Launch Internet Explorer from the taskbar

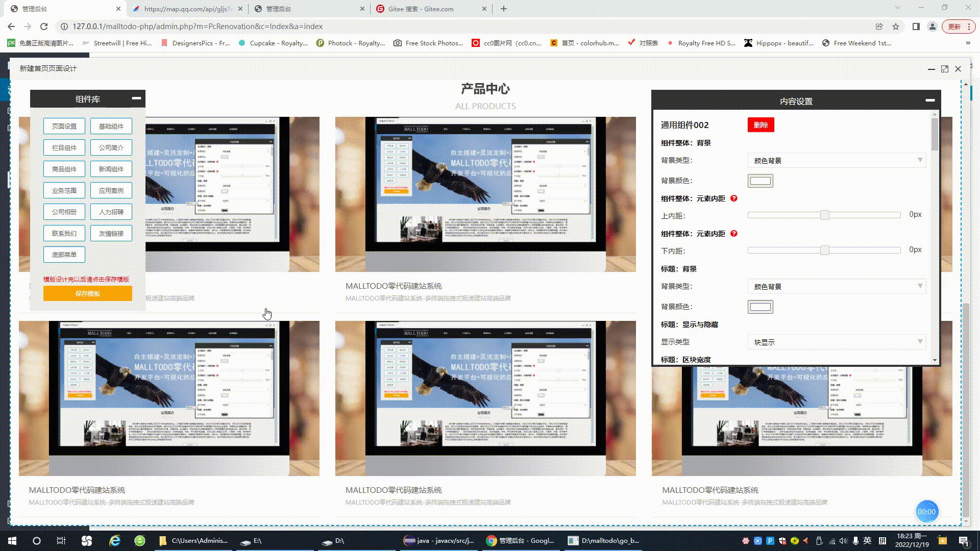pyautogui.click(x=115, y=541)
